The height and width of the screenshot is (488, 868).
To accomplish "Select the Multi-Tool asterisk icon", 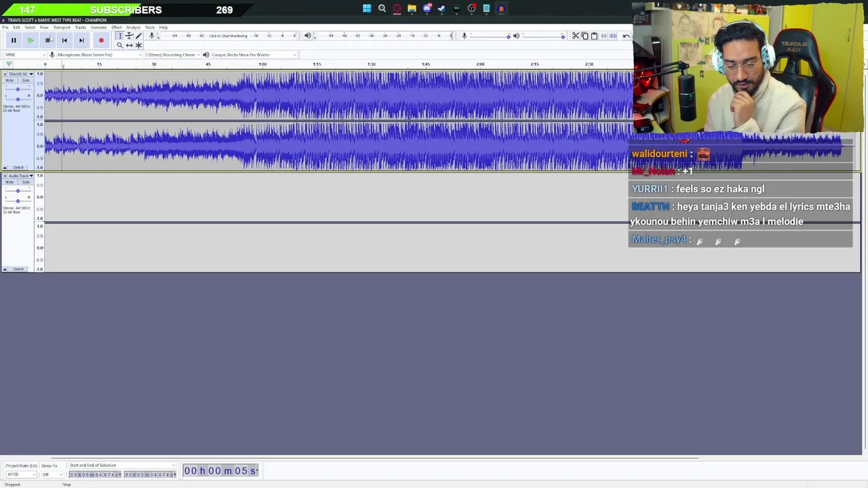I will (x=138, y=45).
